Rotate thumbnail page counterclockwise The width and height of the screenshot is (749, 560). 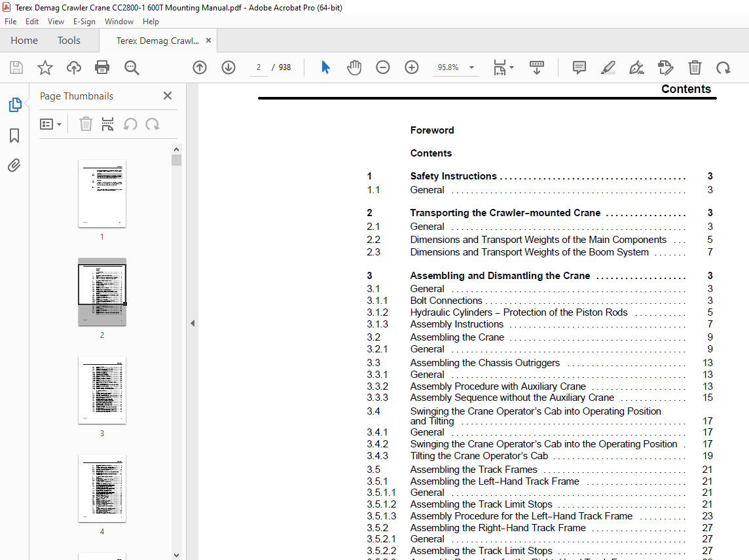coord(130,124)
